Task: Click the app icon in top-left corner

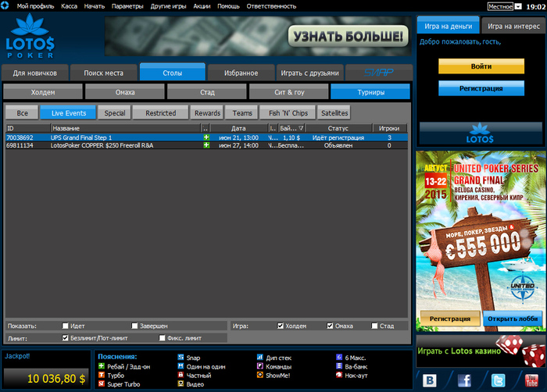Action: [5, 5]
